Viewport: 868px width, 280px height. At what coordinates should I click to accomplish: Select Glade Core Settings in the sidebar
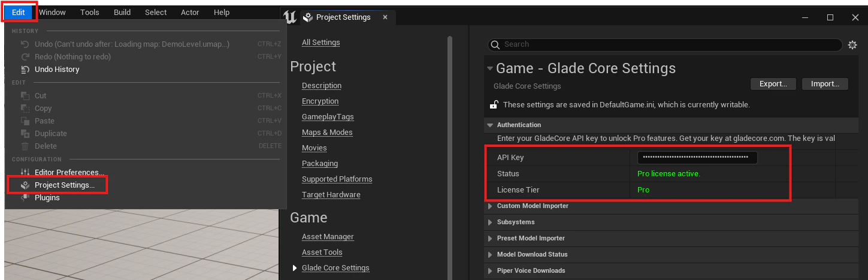(x=335, y=268)
